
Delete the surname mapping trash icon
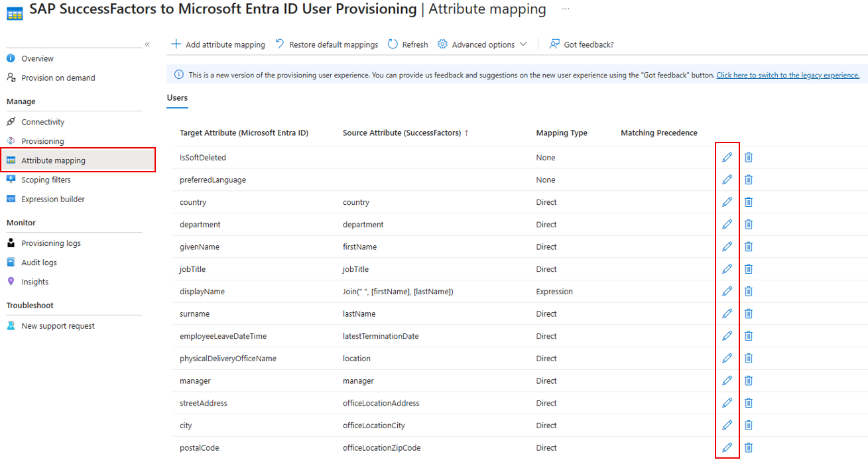click(749, 314)
